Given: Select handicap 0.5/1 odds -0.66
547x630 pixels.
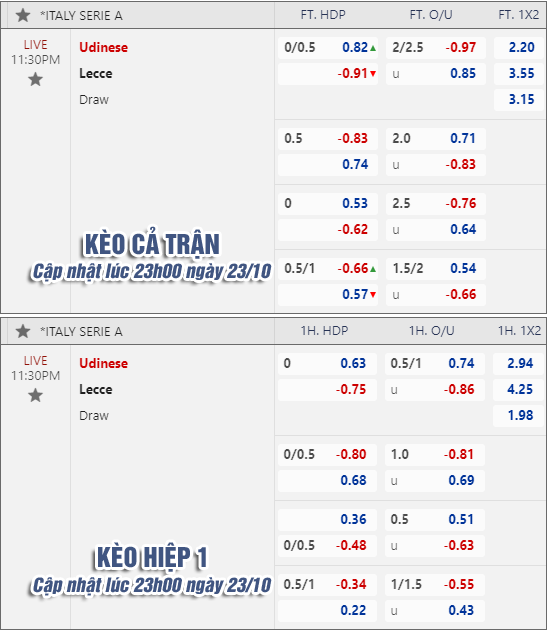Looking at the screenshot, I should coord(328,268).
